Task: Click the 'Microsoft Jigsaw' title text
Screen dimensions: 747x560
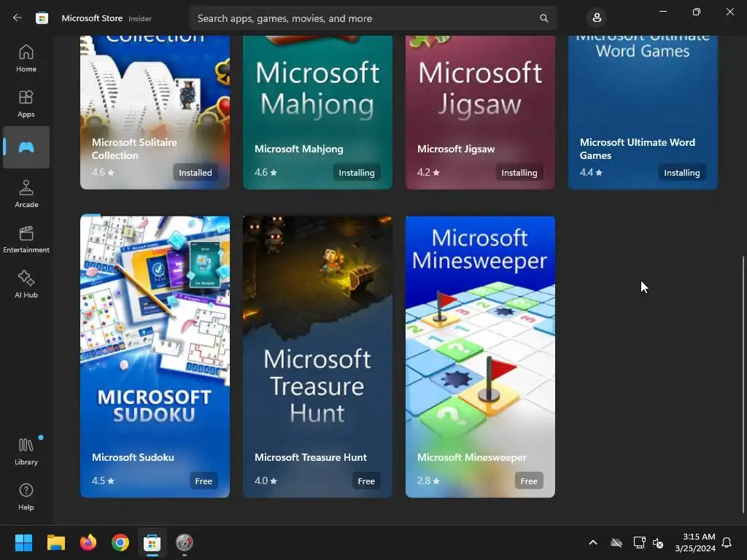Action: tap(456, 149)
